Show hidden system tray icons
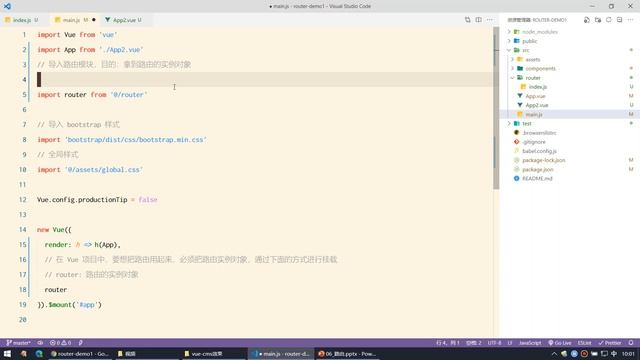 [x=554, y=354]
